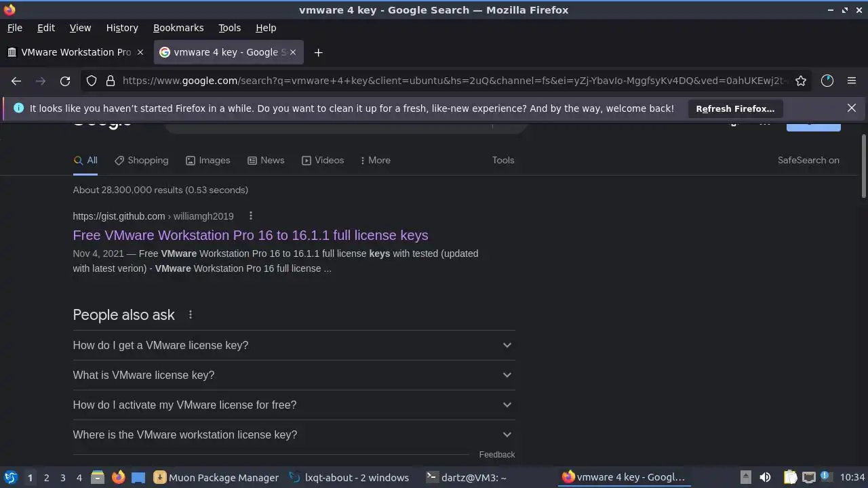
Task: Open the three-dot menu beside gist.github.com result
Action: pos(250,216)
